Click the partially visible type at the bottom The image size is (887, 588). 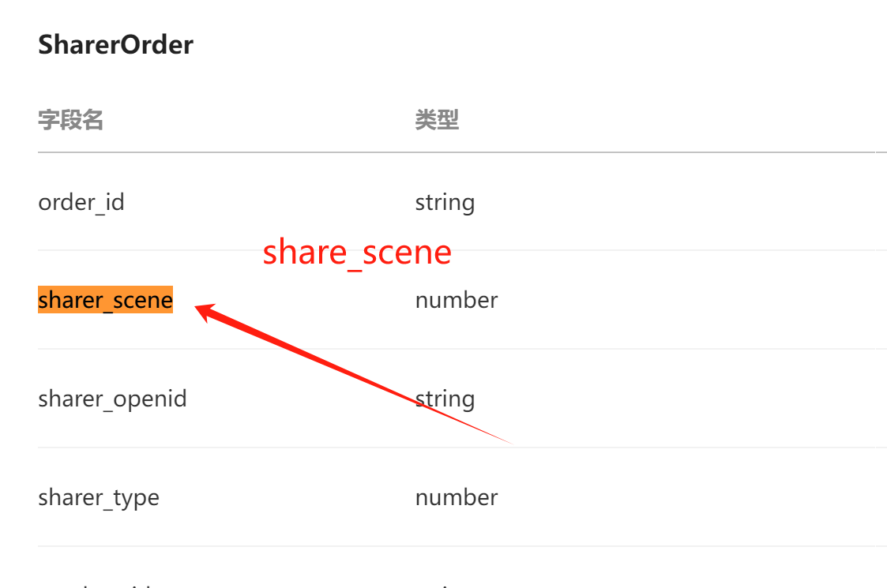[x=445, y=586]
